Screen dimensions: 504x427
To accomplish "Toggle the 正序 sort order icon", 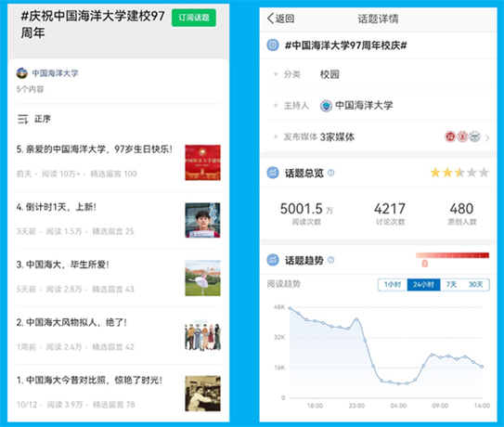I will coord(22,120).
